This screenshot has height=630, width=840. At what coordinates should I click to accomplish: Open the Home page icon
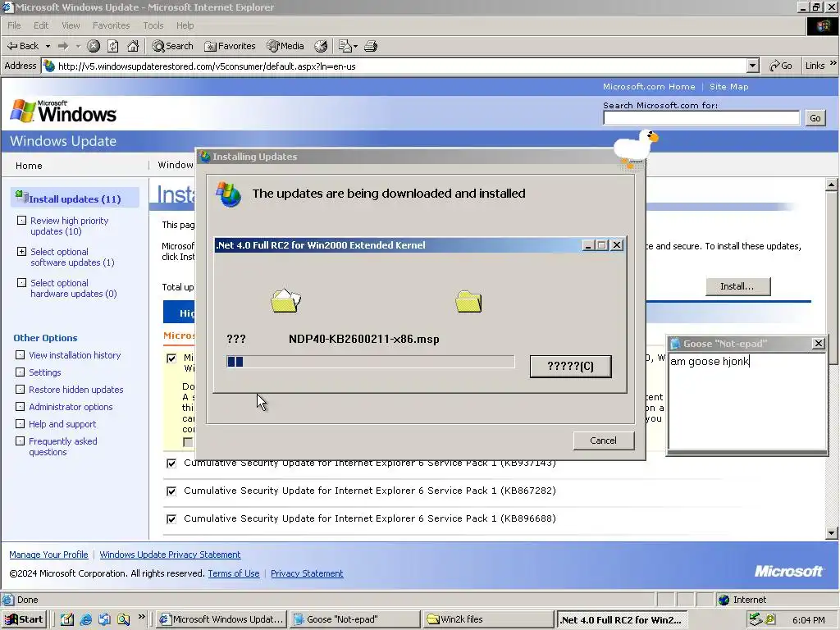coord(133,46)
